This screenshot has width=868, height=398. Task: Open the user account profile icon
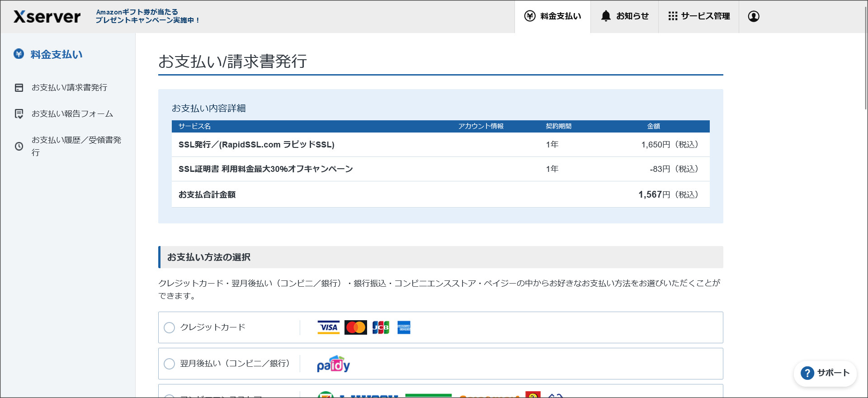pos(754,16)
